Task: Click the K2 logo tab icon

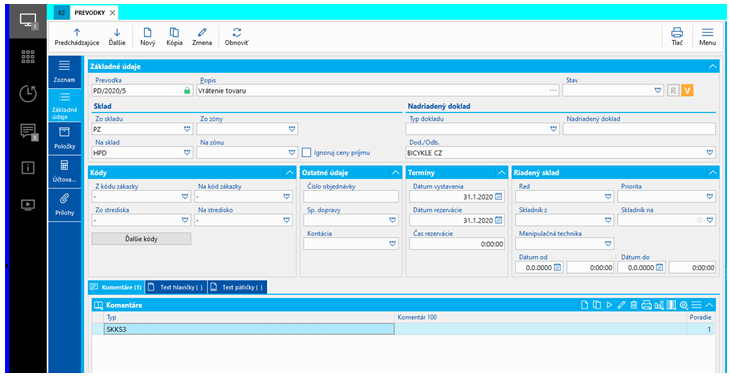Action: [x=61, y=13]
